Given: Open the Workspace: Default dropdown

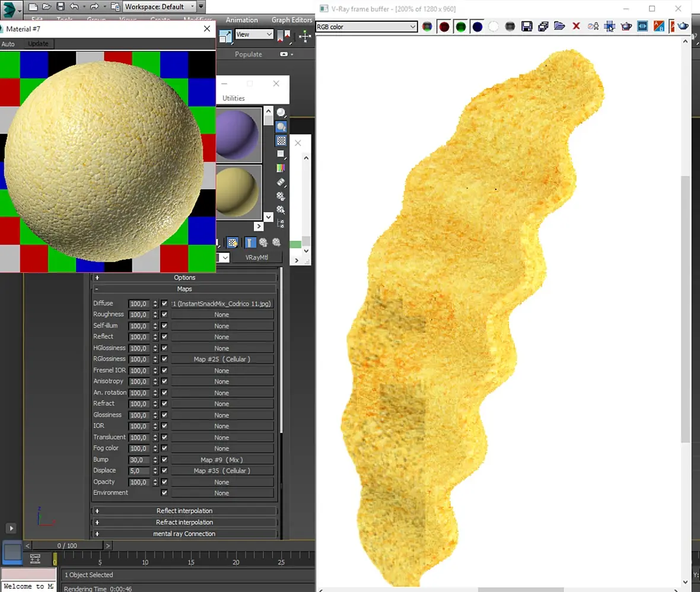Looking at the screenshot, I should tap(160, 7).
